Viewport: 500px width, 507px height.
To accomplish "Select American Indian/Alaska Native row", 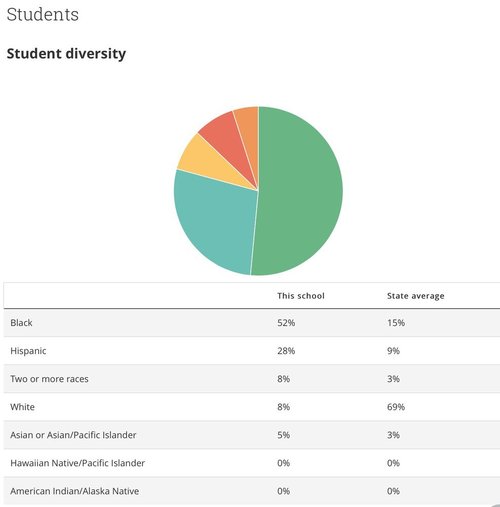I will [252, 491].
